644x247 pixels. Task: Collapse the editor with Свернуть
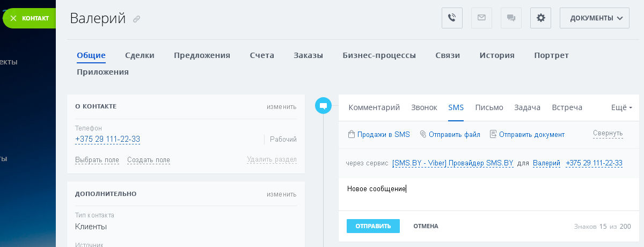(x=608, y=133)
